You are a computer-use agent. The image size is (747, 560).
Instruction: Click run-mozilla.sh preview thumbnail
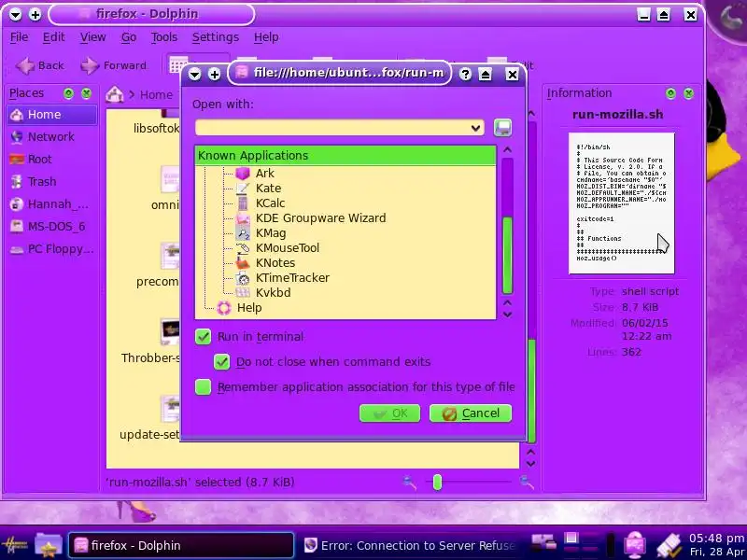tap(621, 203)
